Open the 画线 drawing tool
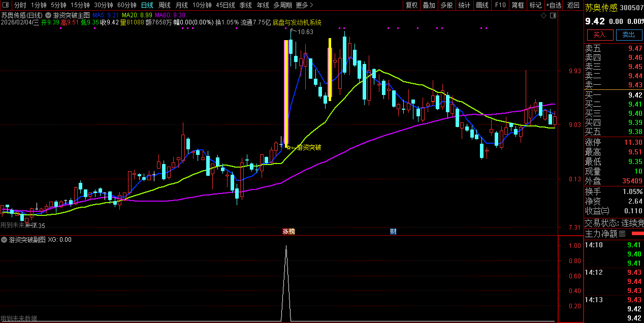 coord(482,5)
